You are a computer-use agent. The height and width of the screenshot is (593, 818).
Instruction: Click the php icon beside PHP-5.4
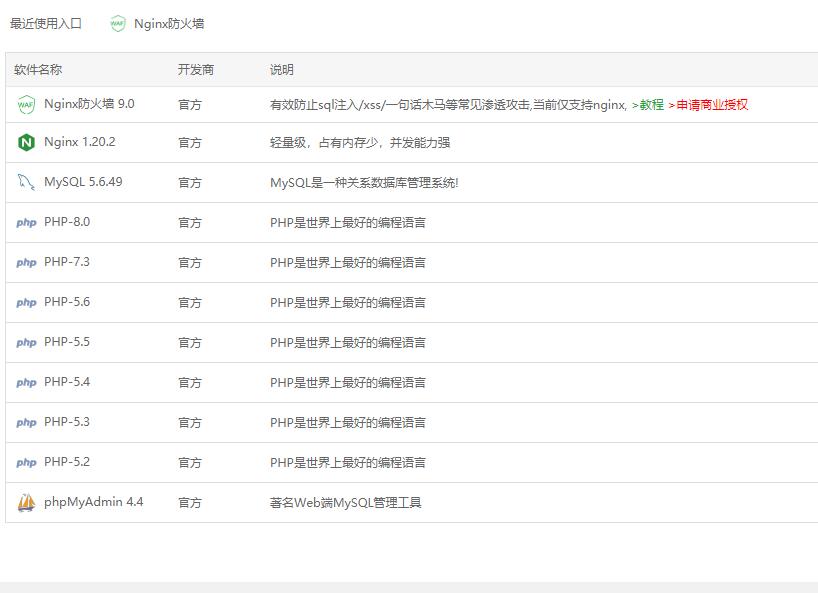[26, 382]
